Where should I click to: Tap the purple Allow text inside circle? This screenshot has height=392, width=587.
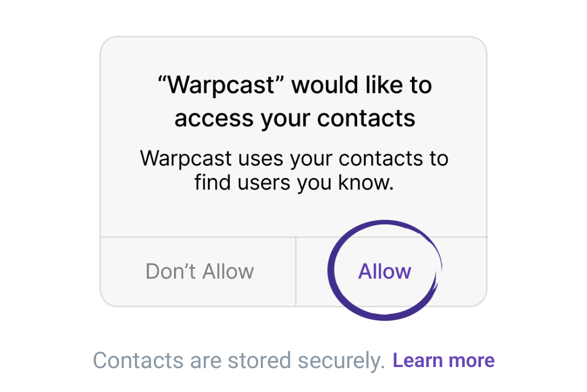(384, 271)
